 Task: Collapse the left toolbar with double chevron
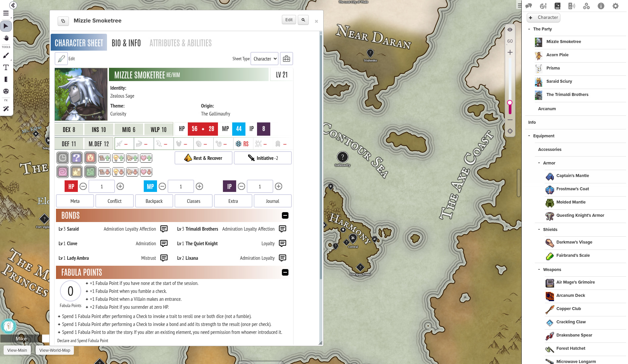13,5
